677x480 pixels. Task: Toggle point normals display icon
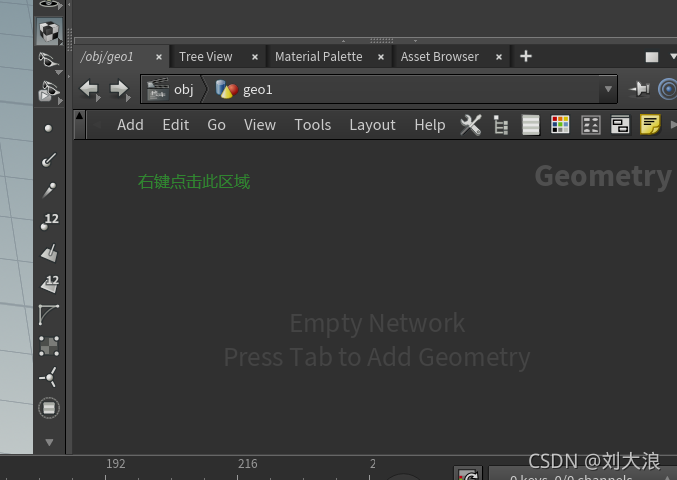49,160
